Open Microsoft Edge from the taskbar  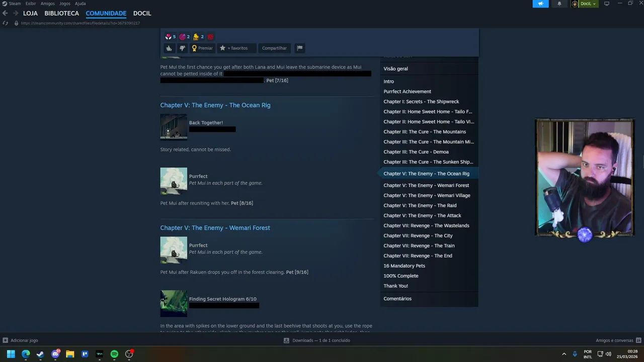coord(26,354)
